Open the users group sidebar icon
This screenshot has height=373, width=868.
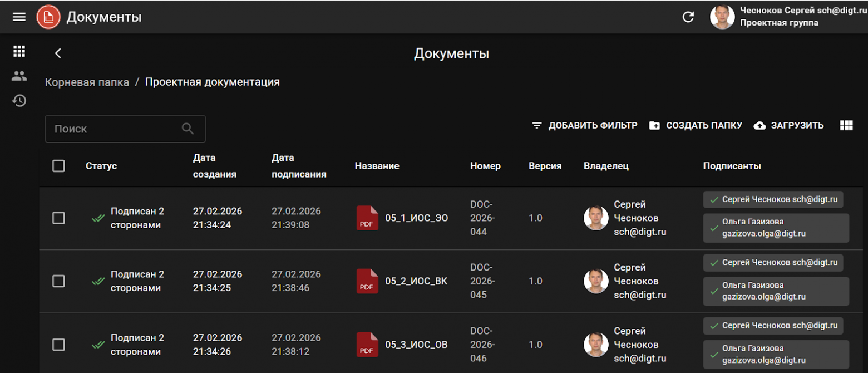(19, 76)
